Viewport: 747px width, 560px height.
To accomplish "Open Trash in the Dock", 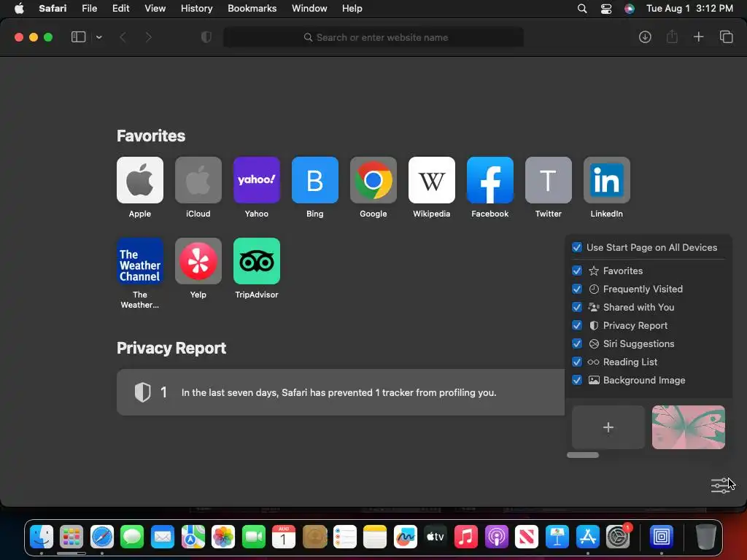I will [706, 537].
